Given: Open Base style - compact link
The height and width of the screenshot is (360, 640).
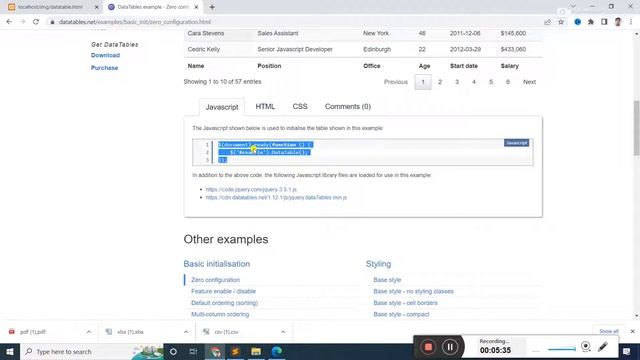Looking at the screenshot, I should [401, 314].
